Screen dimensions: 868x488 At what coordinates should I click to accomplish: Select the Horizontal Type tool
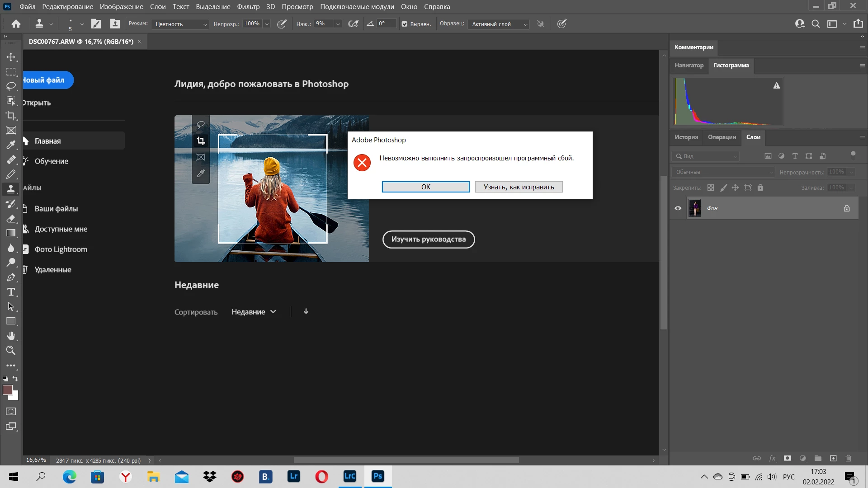coord(11,292)
